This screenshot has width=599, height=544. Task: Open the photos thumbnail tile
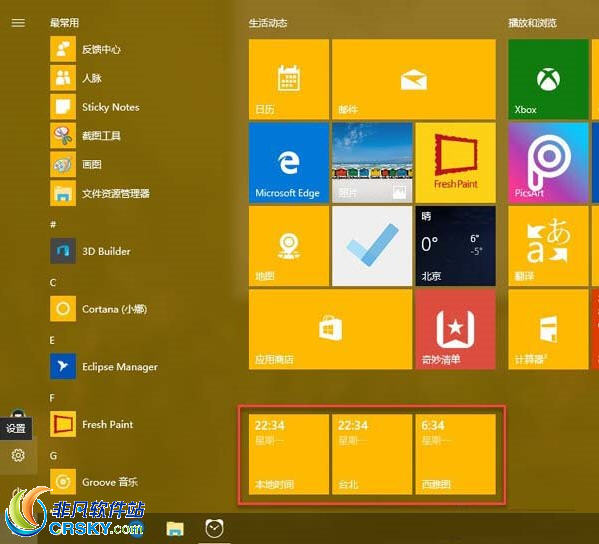point(372,162)
